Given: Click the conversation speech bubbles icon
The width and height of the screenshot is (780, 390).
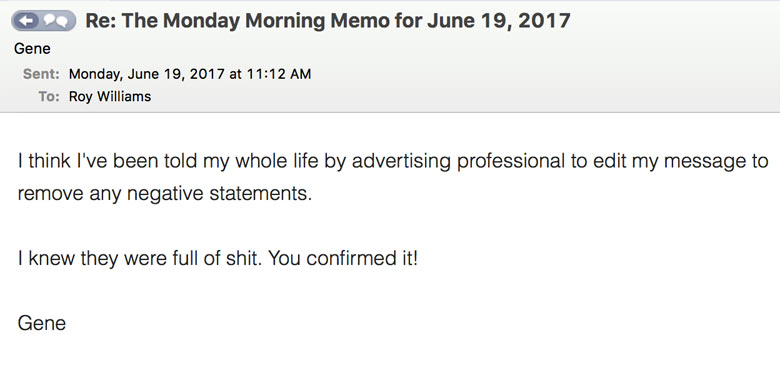Looking at the screenshot, I should coord(55,21).
